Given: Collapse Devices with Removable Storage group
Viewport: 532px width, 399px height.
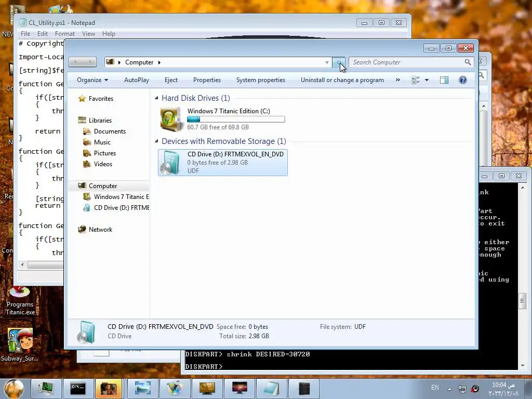Looking at the screenshot, I should point(156,141).
